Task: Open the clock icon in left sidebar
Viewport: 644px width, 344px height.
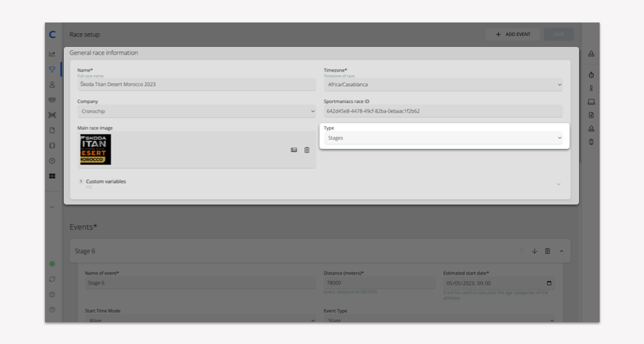Action: (52, 161)
